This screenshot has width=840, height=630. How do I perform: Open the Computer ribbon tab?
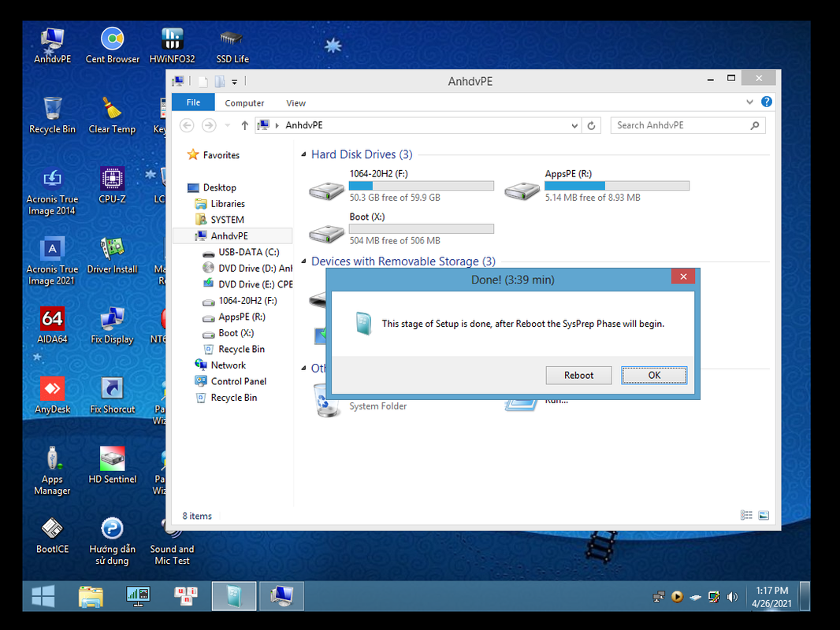click(x=244, y=103)
